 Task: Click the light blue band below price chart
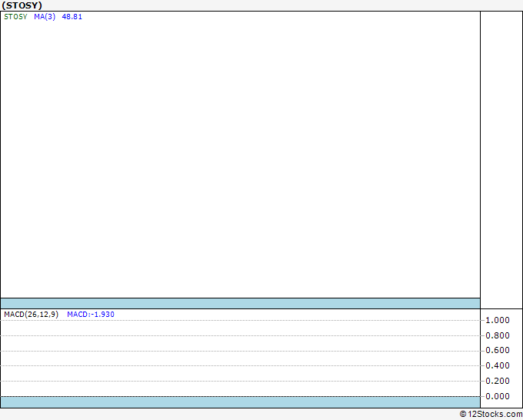tap(240, 303)
